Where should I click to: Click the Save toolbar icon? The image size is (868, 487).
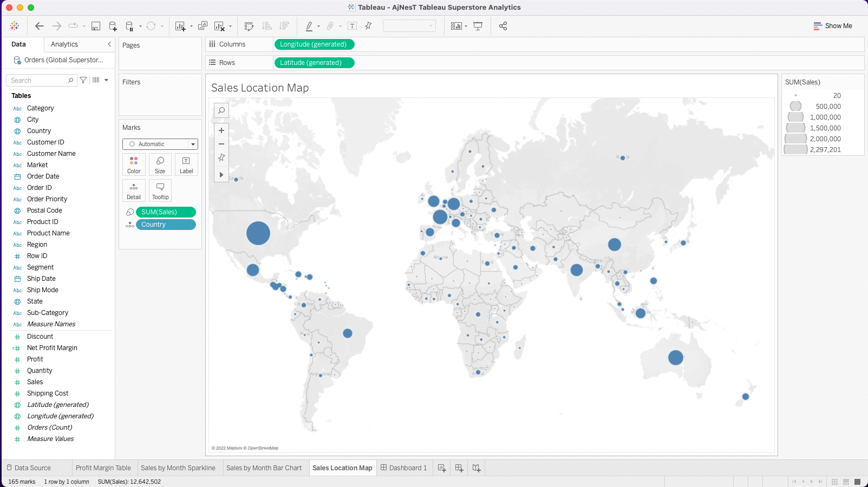96,26
